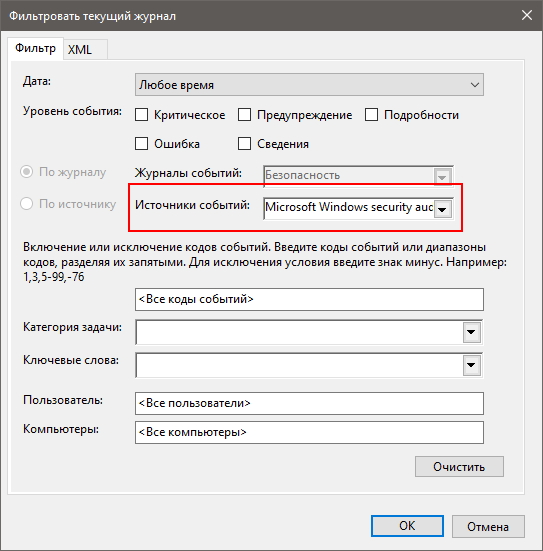543x551 pixels.
Task: Click the Все коды событий input field
Action: click(x=309, y=299)
